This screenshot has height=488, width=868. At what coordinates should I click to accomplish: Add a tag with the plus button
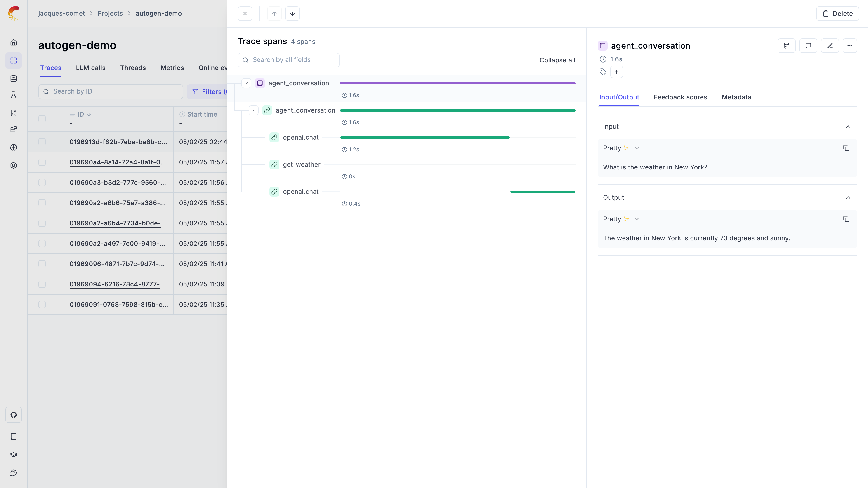pos(616,72)
